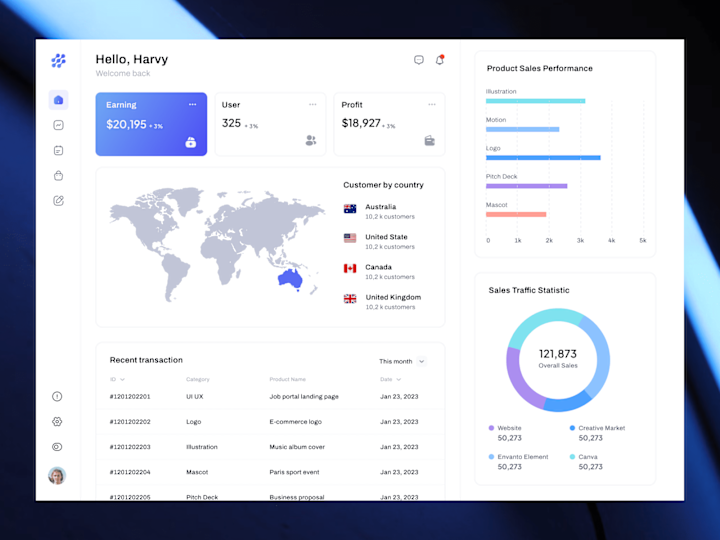
Task: Click Jan 23, 2023 date for Logo row
Action: (x=399, y=422)
